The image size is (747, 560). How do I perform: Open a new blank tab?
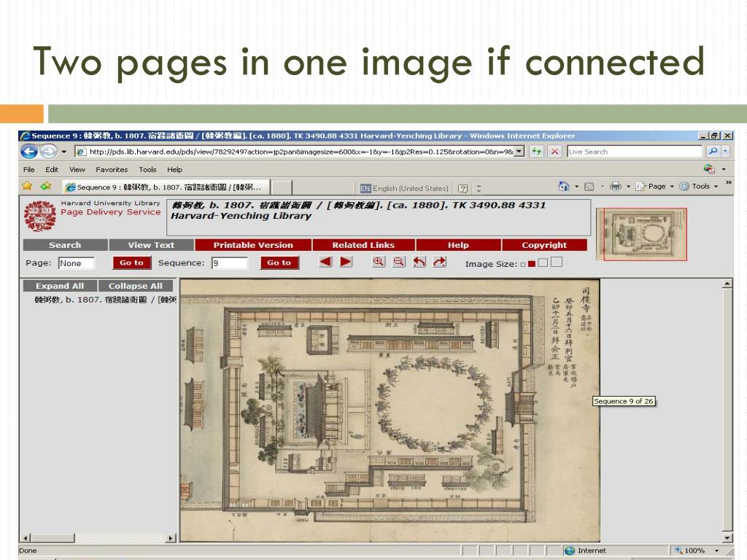[x=281, y=187]
